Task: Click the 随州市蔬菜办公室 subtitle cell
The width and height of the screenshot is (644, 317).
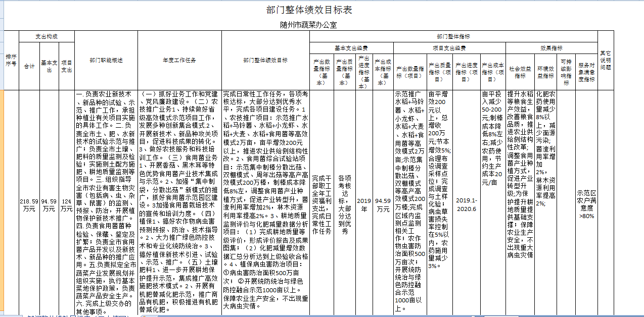Action: coord(308,25)
